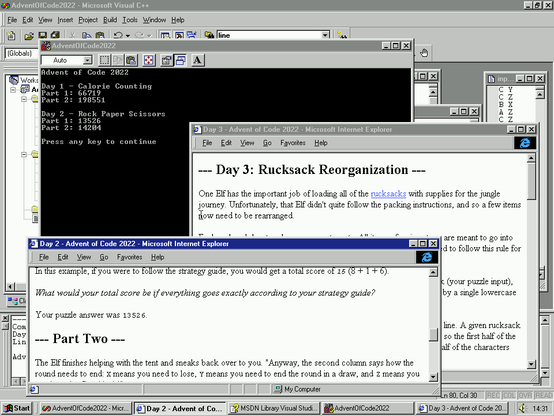Click the find combo box text field containing 'line'
Viewport: 554px width, 416px height.
pos(269,35)
